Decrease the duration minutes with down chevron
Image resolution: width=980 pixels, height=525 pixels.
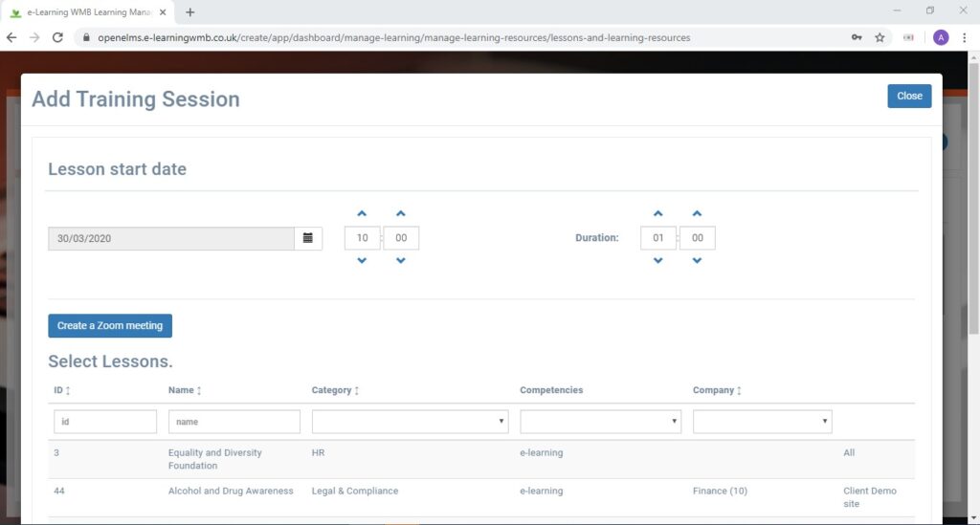[x=697, y=260]
